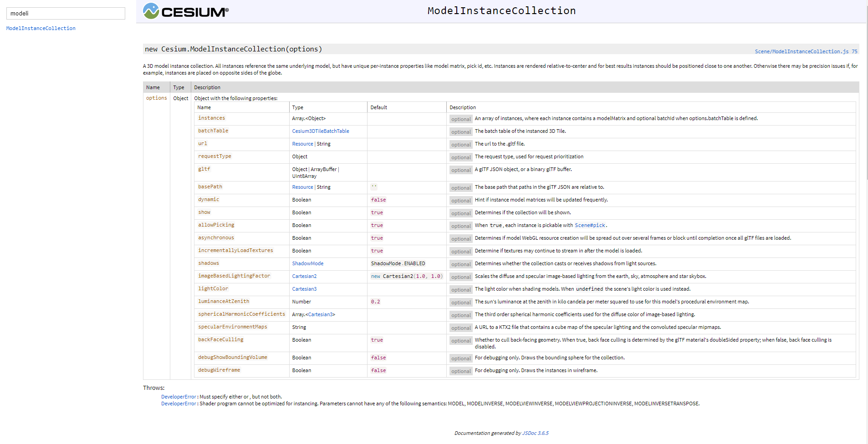The height and width of the screenshot is (444, 868).
Task: Click the ModelInstanceCollection page title
Action: coord(501,10)
